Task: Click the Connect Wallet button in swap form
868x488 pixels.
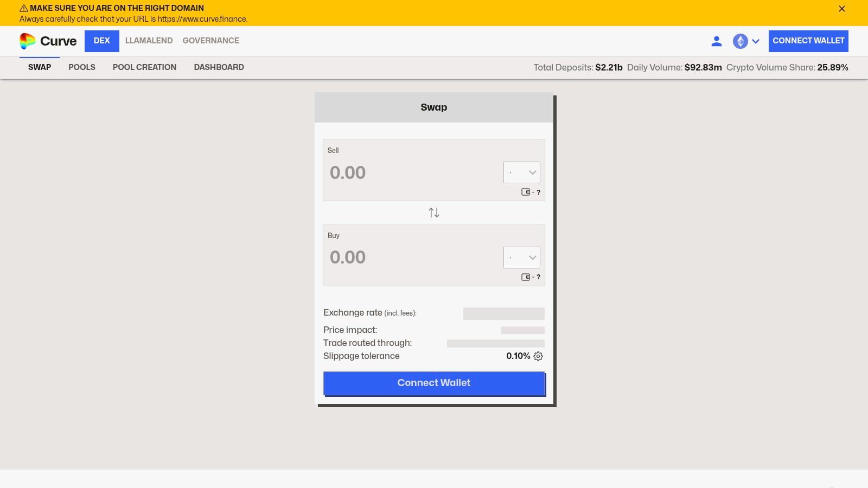Action: coord(433,383)
